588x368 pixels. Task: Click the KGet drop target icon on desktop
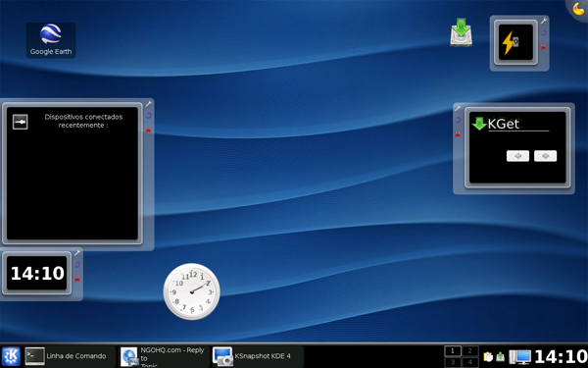pyautogui.click(x=461, y=32)
